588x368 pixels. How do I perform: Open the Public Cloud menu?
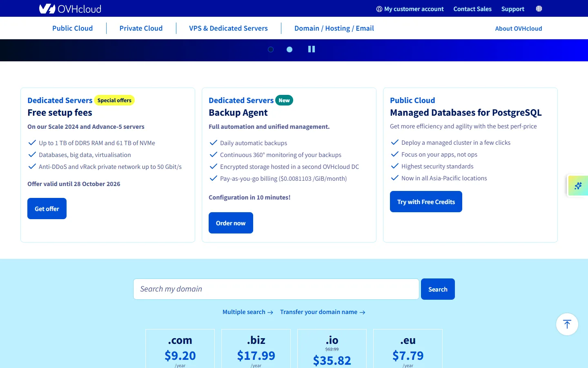pos(73,28)
